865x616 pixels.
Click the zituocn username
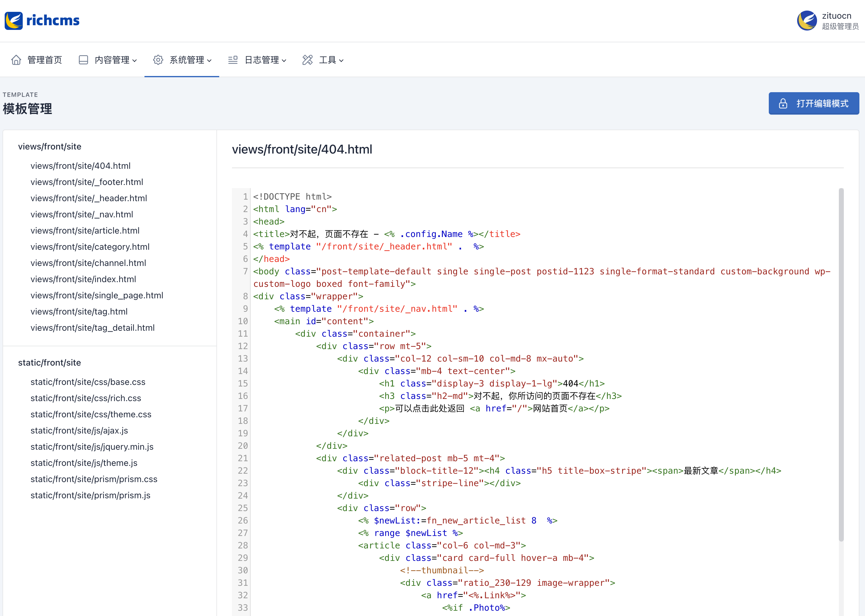[x=837, y=16]
